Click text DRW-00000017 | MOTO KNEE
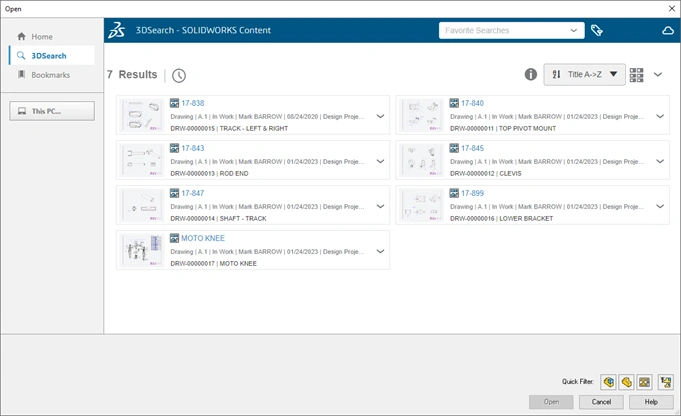The height and width of the screenshot is (416, 681). pos(214,264)
